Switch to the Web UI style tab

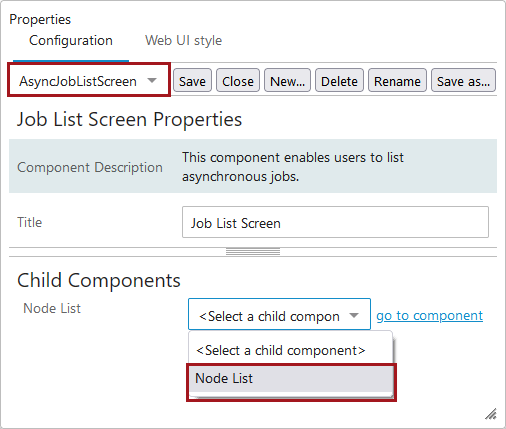coord(183,41)
